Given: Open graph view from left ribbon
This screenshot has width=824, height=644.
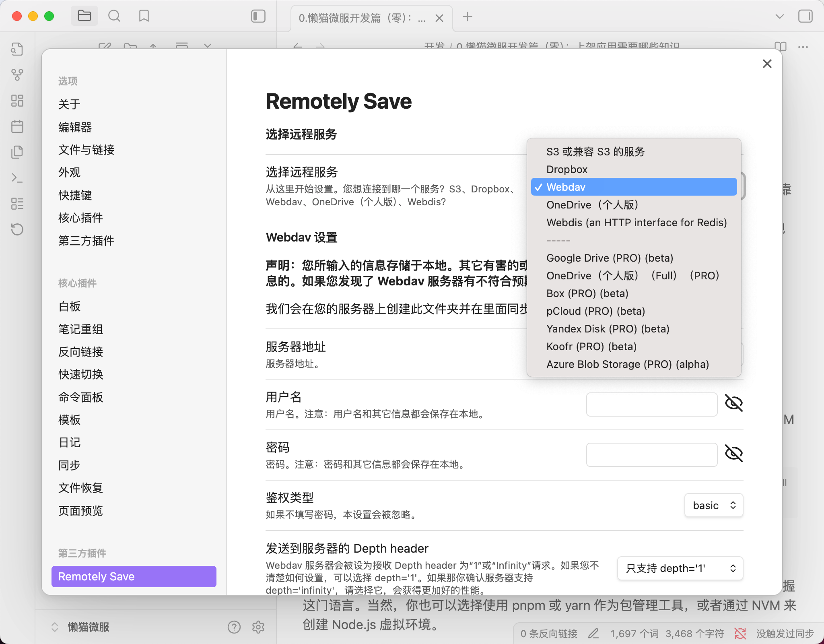Looking at the screenshot, I should (17, 74).
